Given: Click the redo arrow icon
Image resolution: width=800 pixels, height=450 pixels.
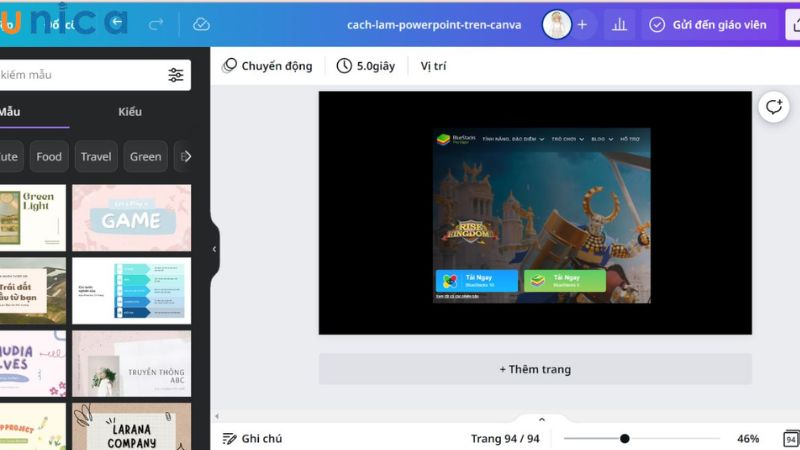Looking at the screenshot, I should (x=156, y=23).
